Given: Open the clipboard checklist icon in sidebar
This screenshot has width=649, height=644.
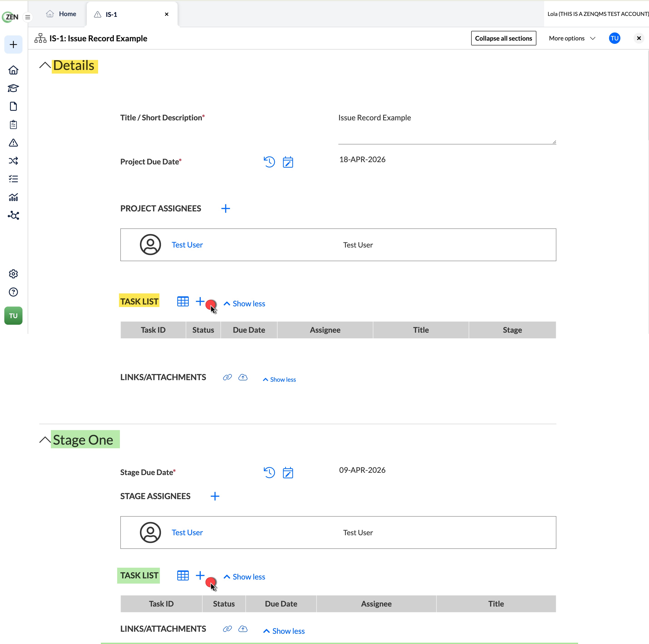Looking at the screenshot, I should (x=13, y=124).
